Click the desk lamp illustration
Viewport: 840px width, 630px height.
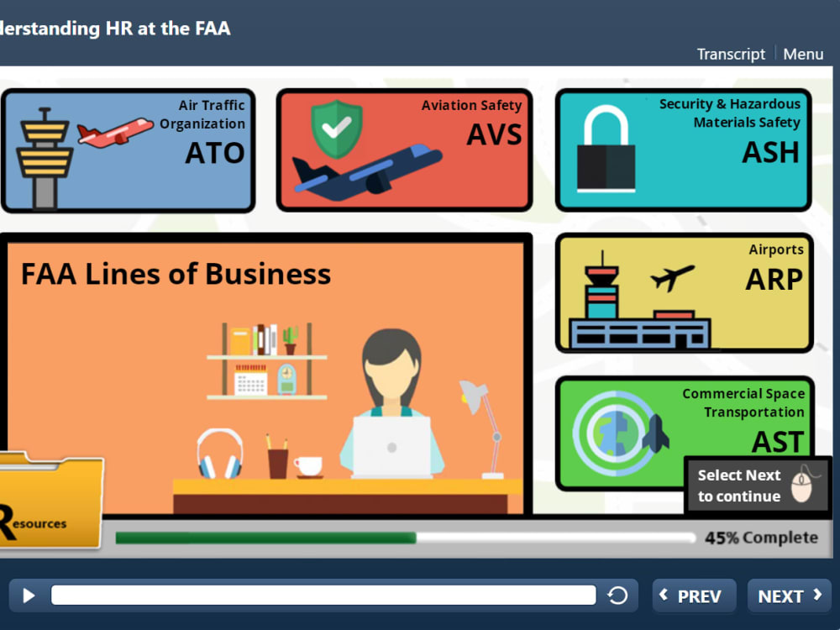pyautogui.click(x=481, y=428)
